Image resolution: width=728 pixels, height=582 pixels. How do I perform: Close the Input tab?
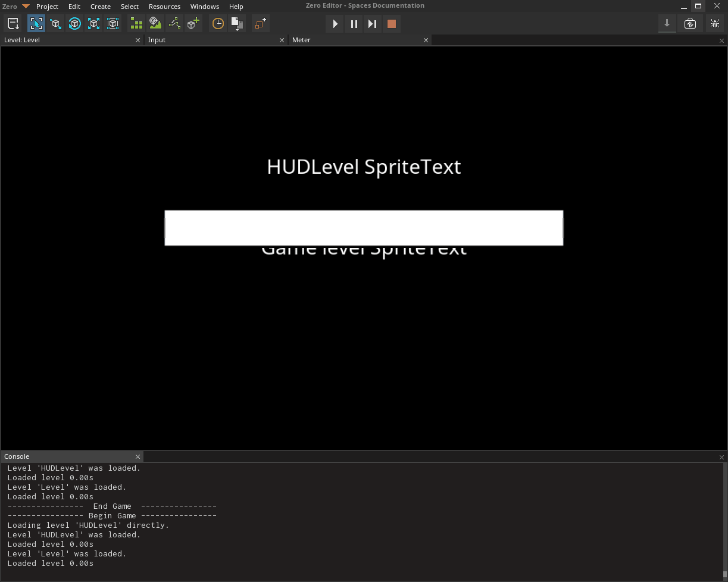pos(282,40)
